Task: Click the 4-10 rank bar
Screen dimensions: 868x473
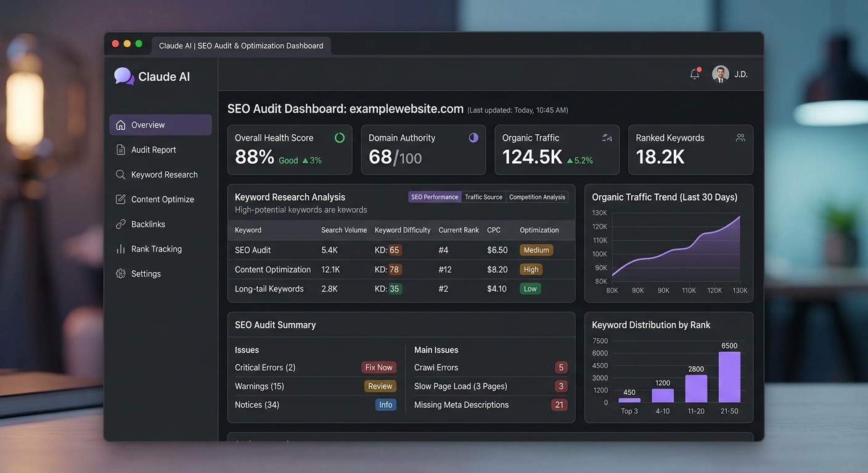Action: [x=663, y=395]
